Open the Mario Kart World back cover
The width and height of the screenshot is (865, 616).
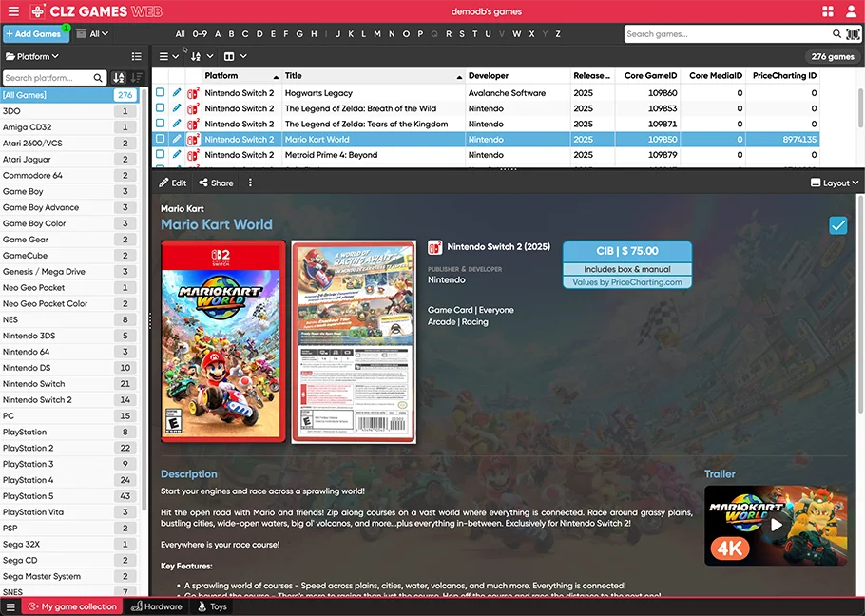click(x=354, y=342)
